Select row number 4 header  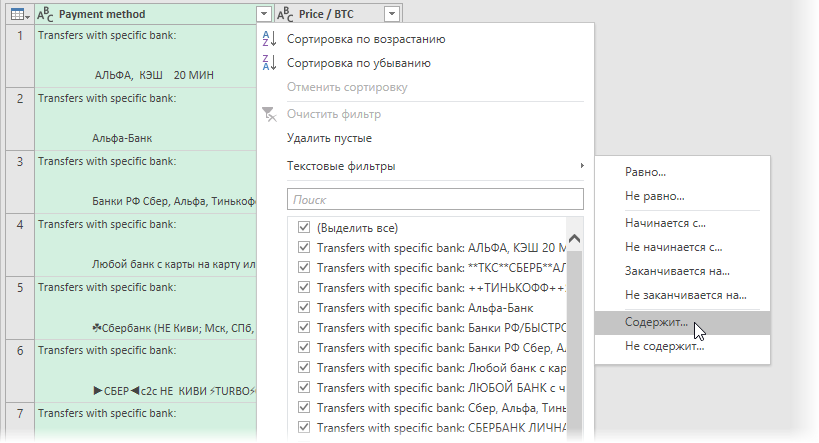pos(20,245)
